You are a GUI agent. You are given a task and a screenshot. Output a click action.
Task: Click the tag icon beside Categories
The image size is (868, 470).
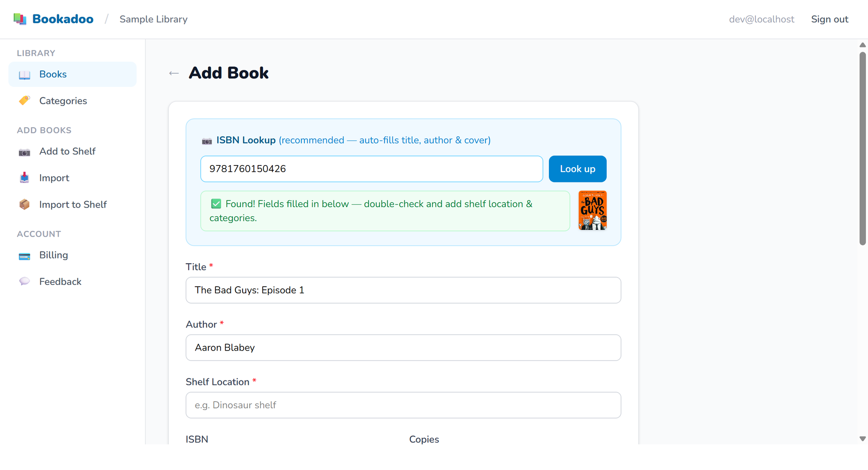click(x=24, y=101)
